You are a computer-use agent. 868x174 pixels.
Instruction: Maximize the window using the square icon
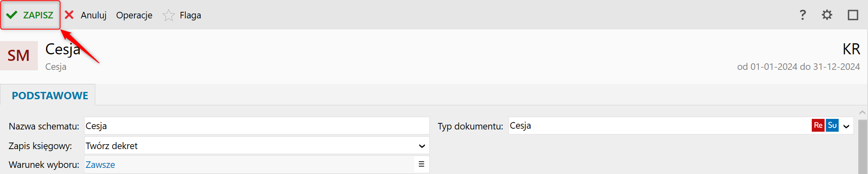coord(853,15)
